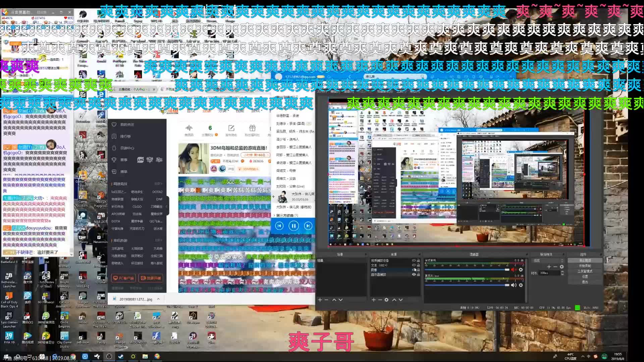This screenshot has width=644, height=362.
Task: Click 开始录制 in OBS controls
Action: coord(585,266)
